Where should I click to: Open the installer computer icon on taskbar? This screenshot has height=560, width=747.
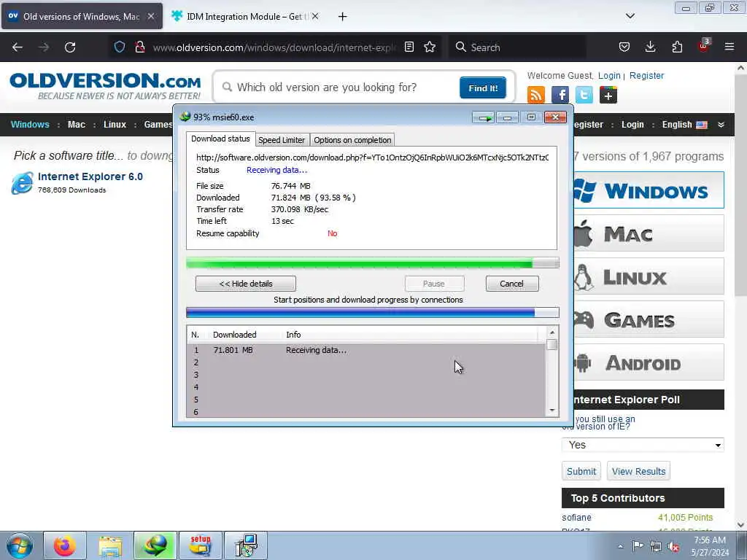(246, 545)
